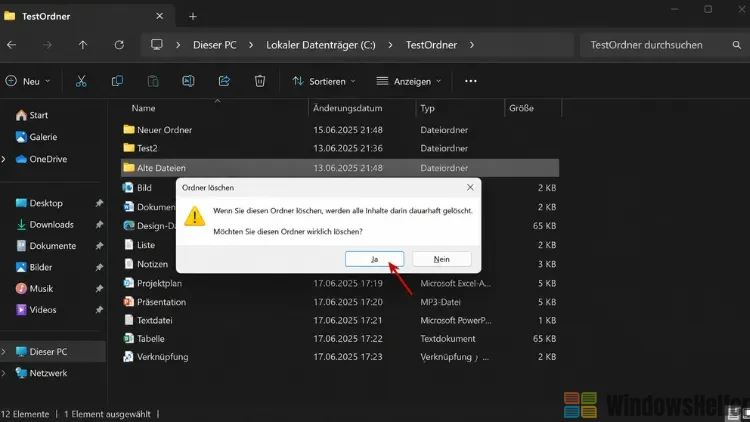Select Dieser PC in the address bar

pyautogui.click(x=215, y=45)
